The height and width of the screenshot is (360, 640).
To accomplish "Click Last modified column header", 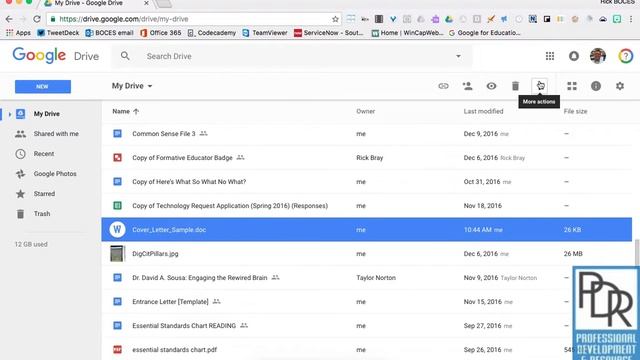I will [x=483, y=111].
